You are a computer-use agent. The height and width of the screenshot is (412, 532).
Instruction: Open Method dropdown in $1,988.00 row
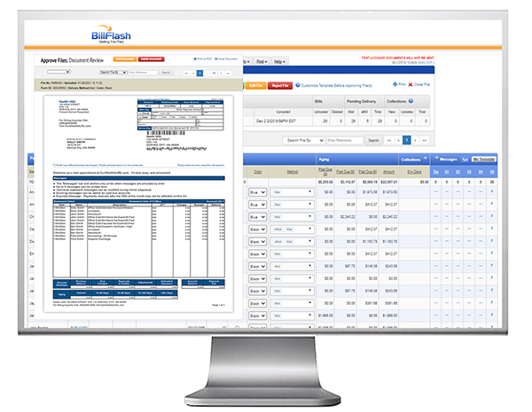[x=292, y=315]
